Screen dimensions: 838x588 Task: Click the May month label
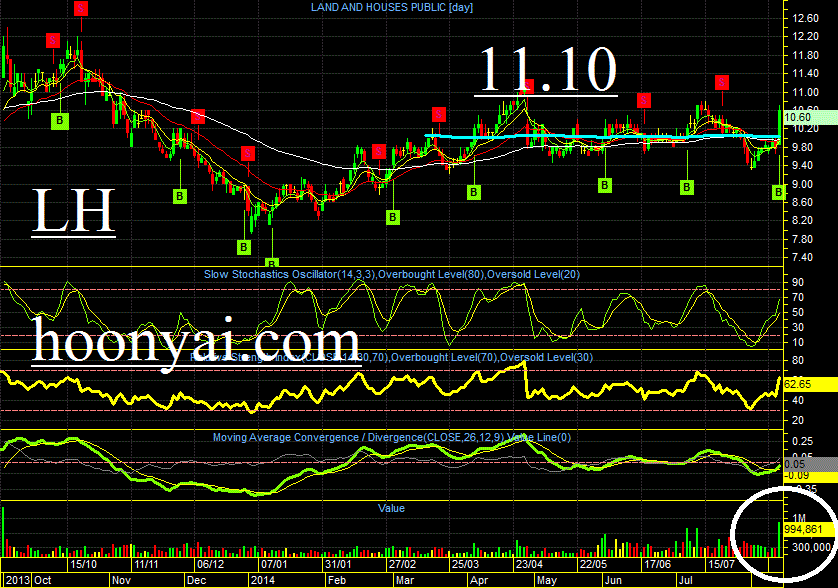point(547,580)
